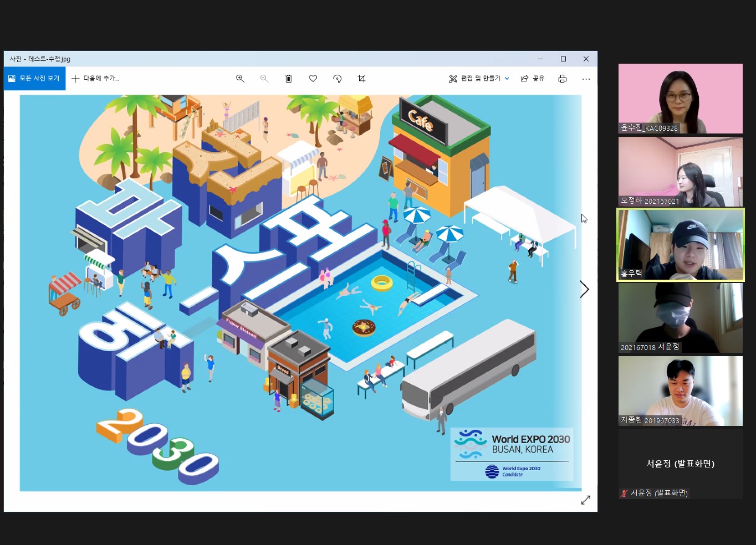This screenshot has height=545, width=756.
Task: Open the more options ellipsis menu
Action: 586,79
